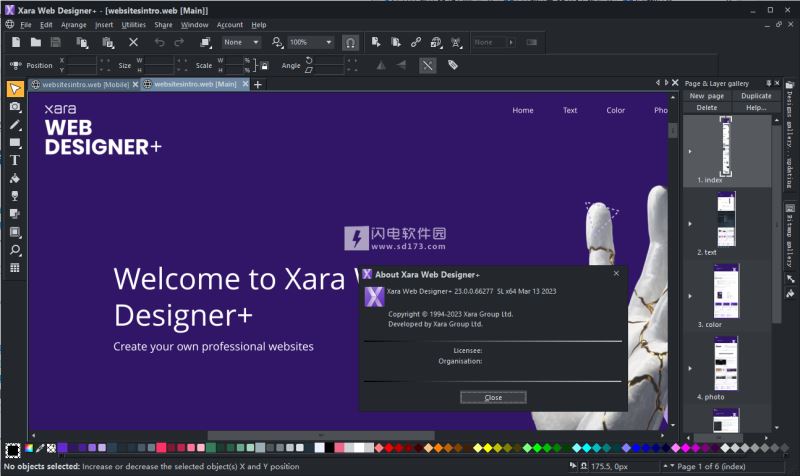This screenshot has width=800, height=476.
Task: Switch to websitesintro.web [Mobile] tab
Action: [x=85, y=85]
